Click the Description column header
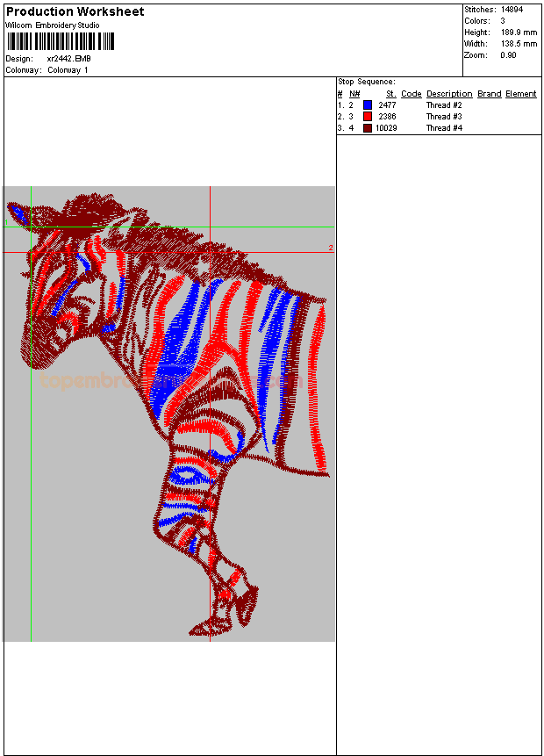Viewport: 544px width, 756px height. click(449, 94)
